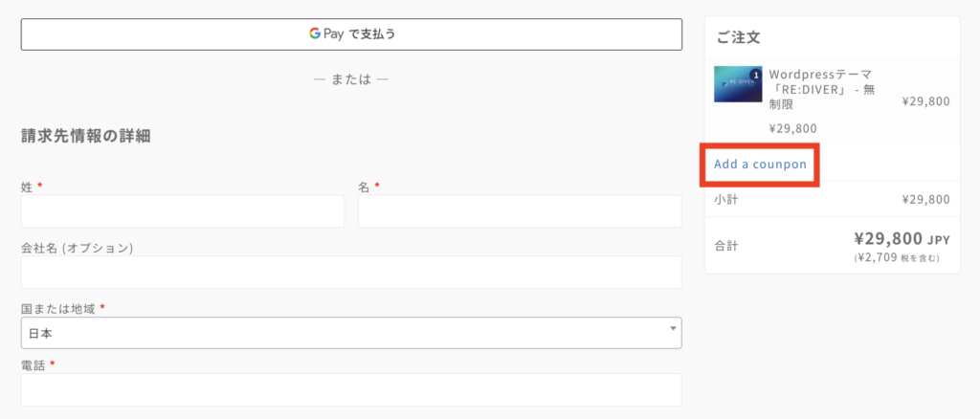Focus the 名 (first name) input field
This screenshot has height=419, width=980.
tap(520, 211)
